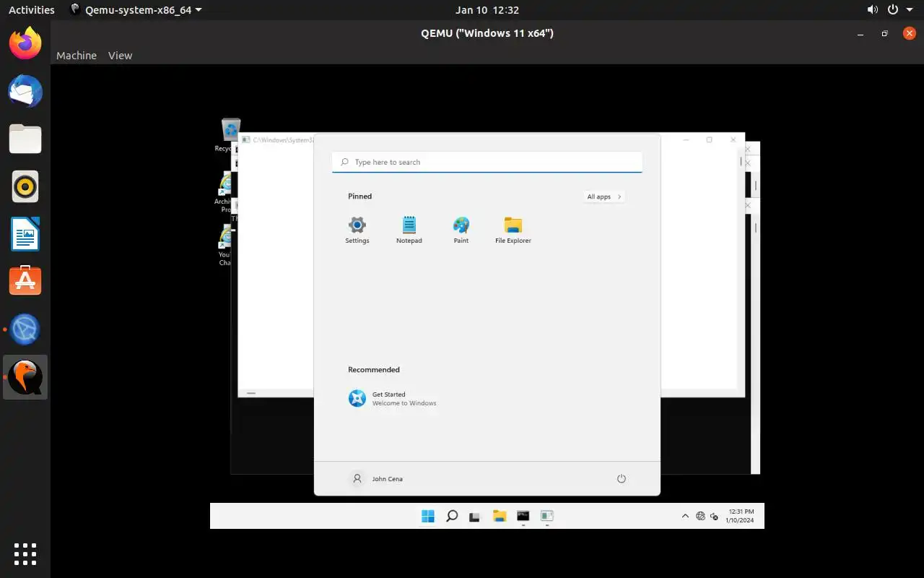The image size is (924, 578).
Task: Open the Jan 10 12:32 Ubuntu clock
Action: pyautogui.click(x=487, y=10)
